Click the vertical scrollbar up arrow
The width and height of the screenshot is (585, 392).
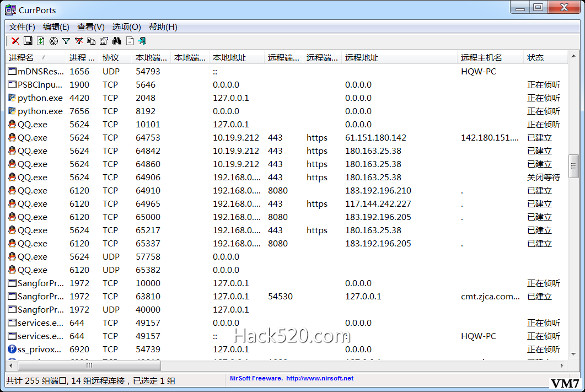point(573,56)
